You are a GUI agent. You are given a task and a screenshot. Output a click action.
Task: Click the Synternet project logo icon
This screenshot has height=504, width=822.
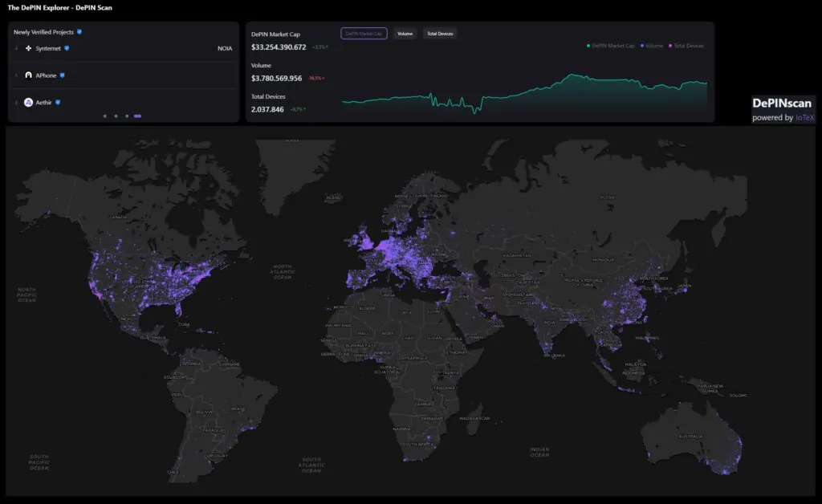[29, 48]
